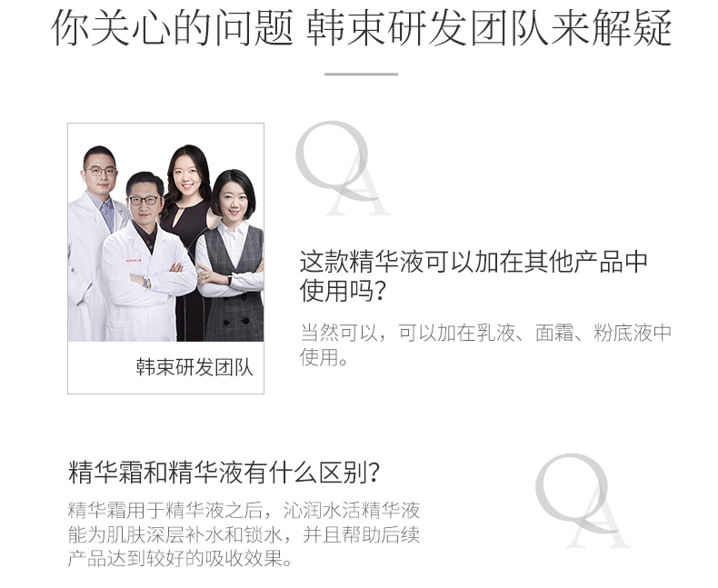
Task: Click the main heading 你关心的问题 韩束研发团队来解疑
Action: click(x=361, y=27)
